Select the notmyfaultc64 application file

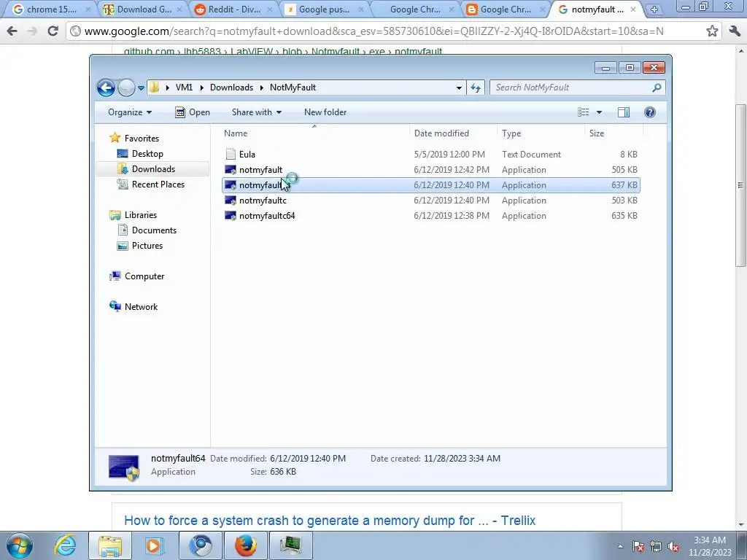coord(430,216)
